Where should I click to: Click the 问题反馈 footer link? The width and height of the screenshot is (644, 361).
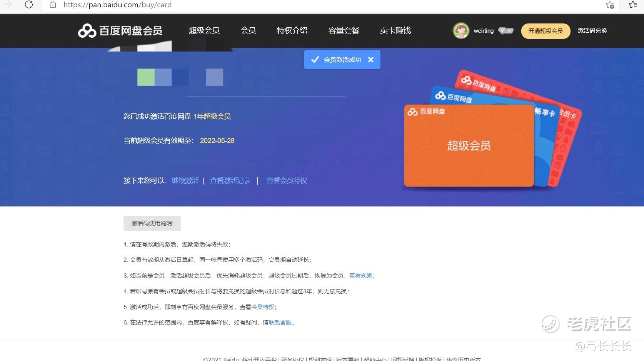point(403,359)
